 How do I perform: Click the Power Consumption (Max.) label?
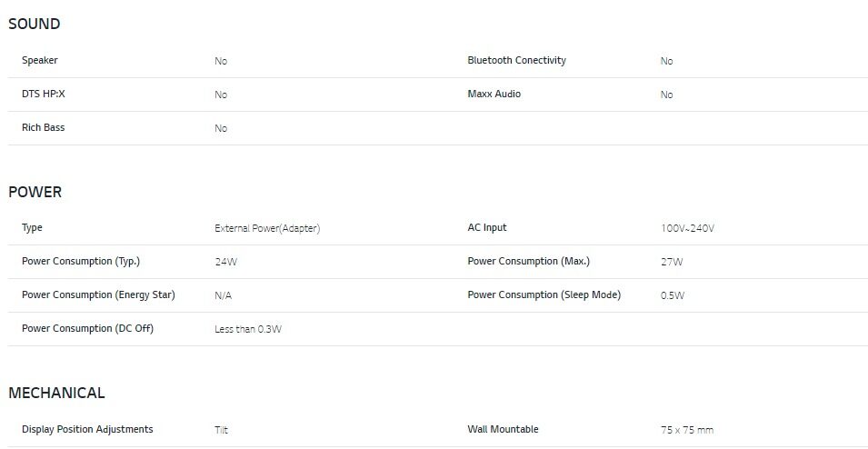[x=528, y=261]
